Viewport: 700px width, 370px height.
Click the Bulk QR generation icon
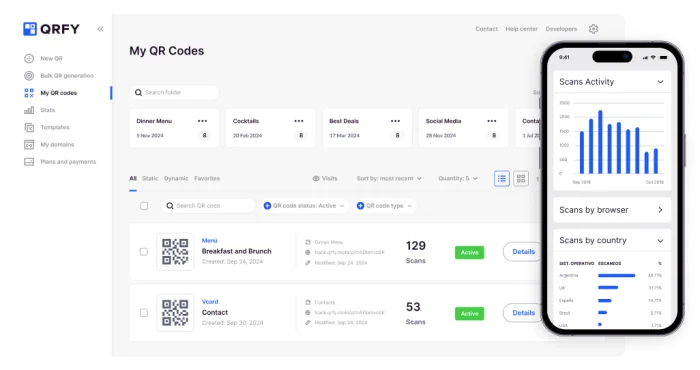pyautogui.click(x=29, y=76)
